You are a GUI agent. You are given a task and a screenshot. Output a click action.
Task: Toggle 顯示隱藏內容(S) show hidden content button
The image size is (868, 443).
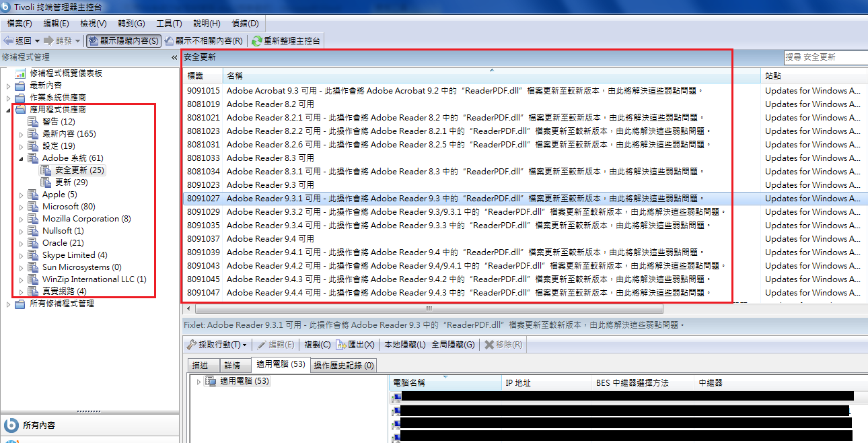coord(124,41)
